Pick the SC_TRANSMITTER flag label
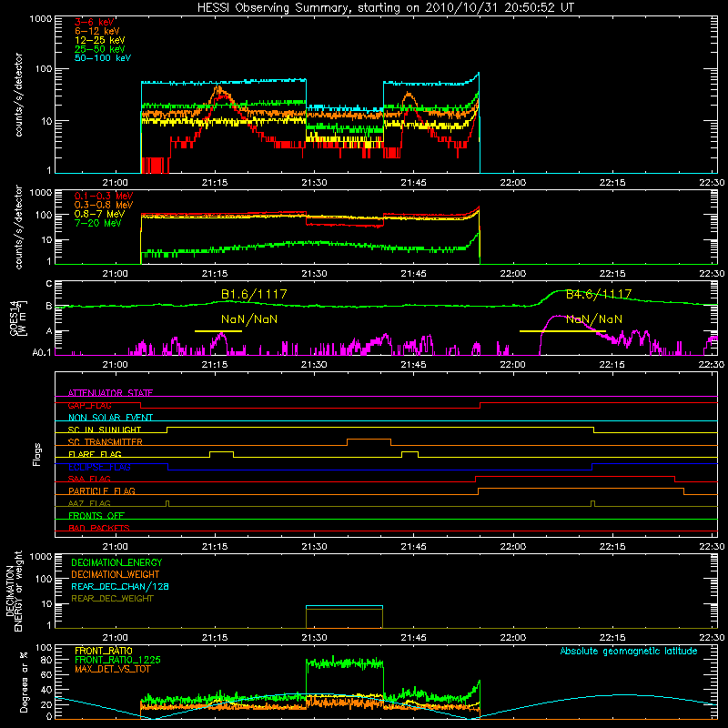728x728 pixels. tap(106, 442)
